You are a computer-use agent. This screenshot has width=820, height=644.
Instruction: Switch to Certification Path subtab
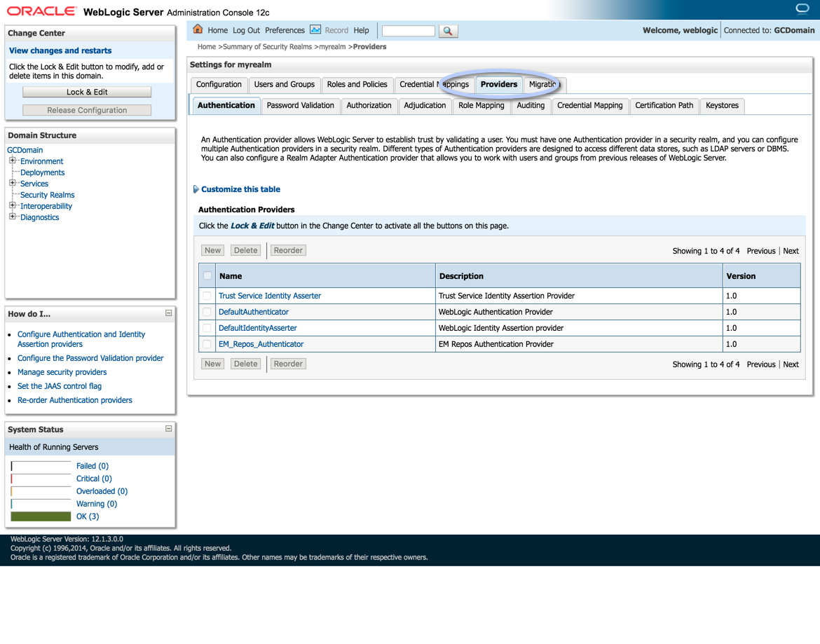664,106
